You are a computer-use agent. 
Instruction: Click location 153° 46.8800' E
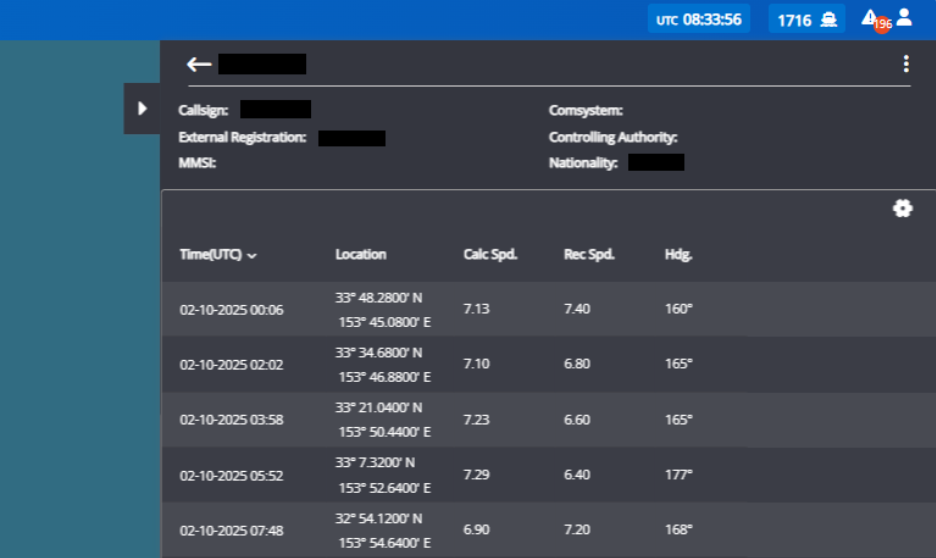pyautogui.click(x=384, y=377)
